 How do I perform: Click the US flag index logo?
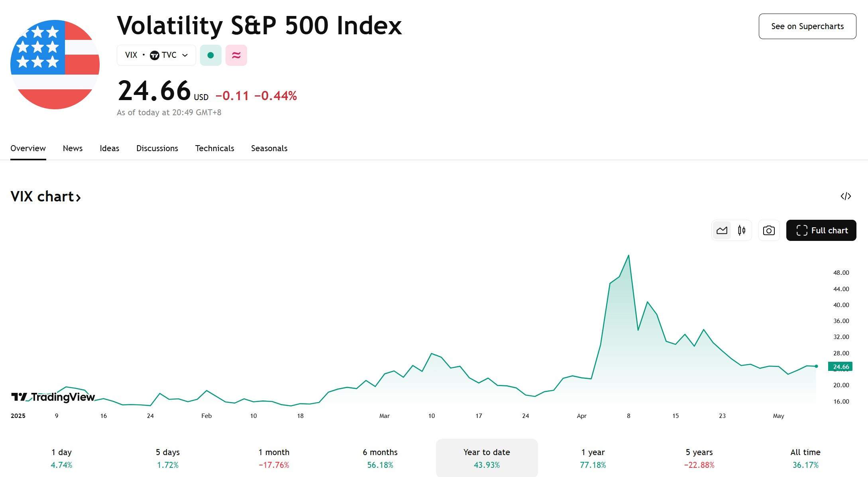(x=55, y=65)
